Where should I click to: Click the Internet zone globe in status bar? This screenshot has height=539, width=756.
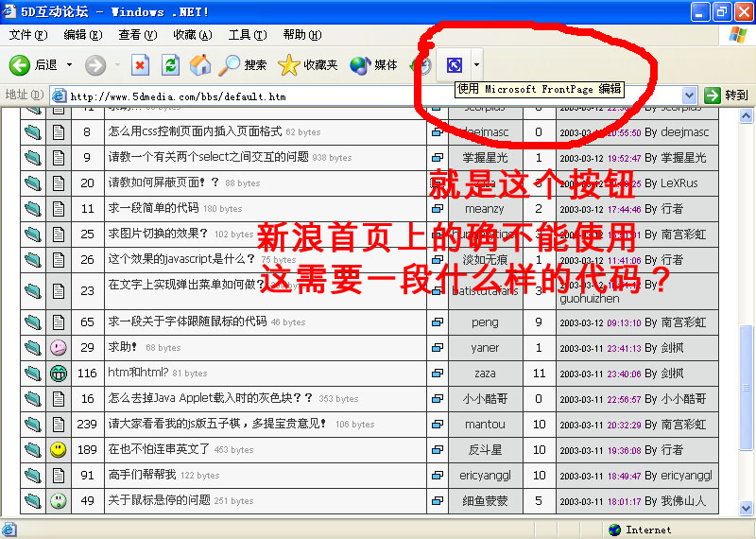coord(615,530)
